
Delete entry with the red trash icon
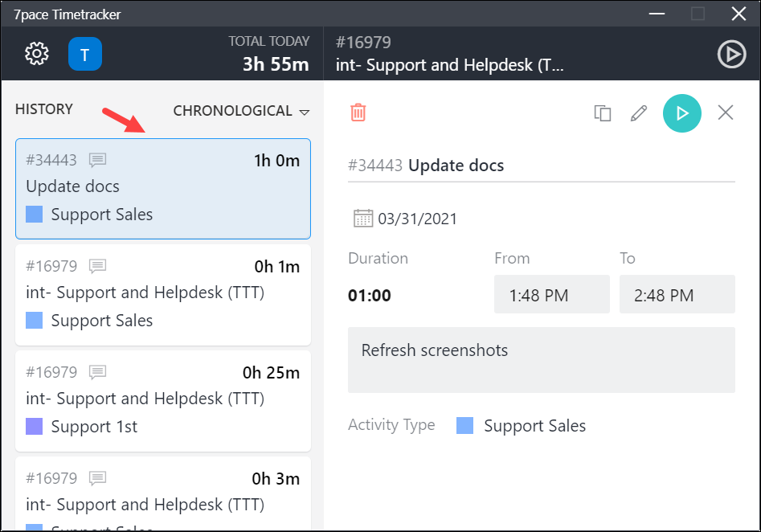pos(358,113)
